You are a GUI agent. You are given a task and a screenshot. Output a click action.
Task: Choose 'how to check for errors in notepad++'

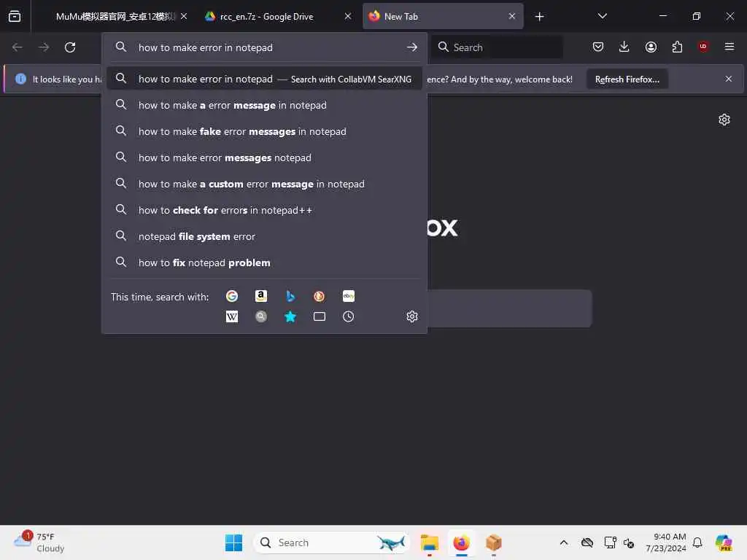pyautogui.click(x=264, y=210)
